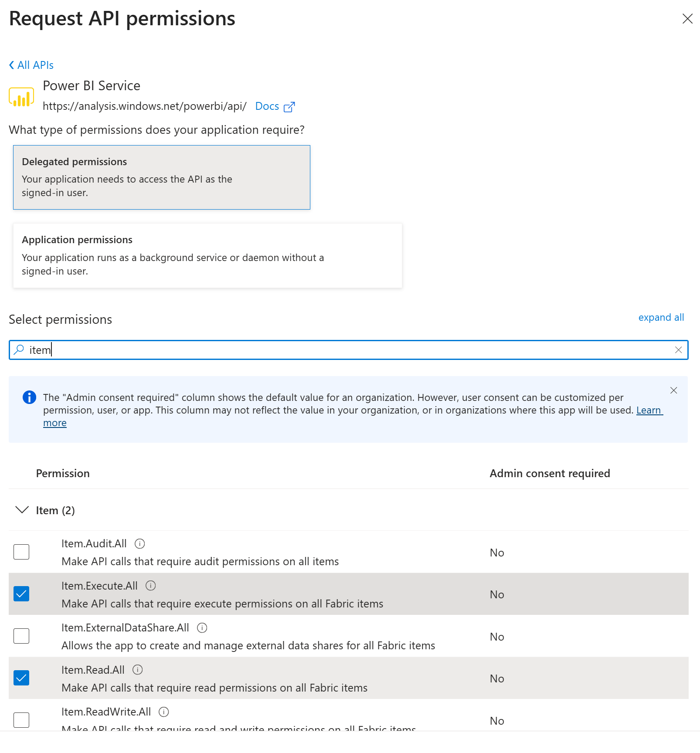700x753 pixels.
Task: Click info icon beside Item.ExternalDataShare.All
Action: pos(202,627)
